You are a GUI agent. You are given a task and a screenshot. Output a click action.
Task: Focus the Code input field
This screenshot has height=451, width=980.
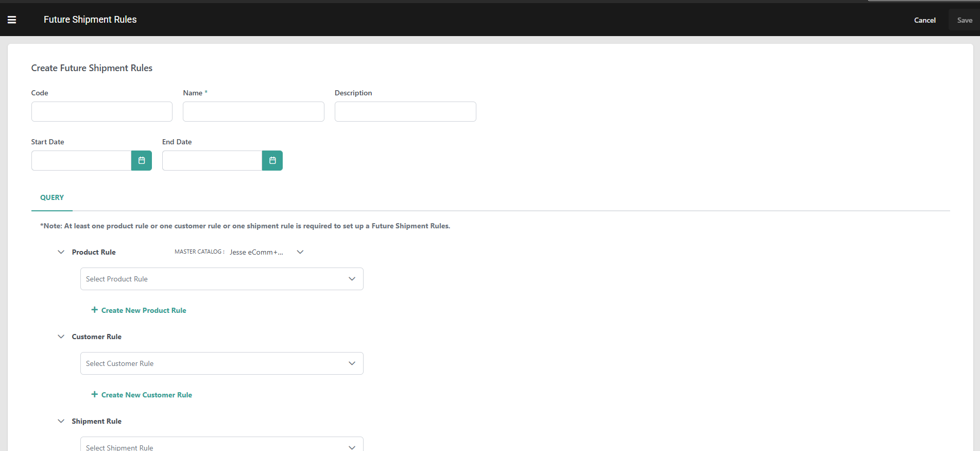pos(102,111)
